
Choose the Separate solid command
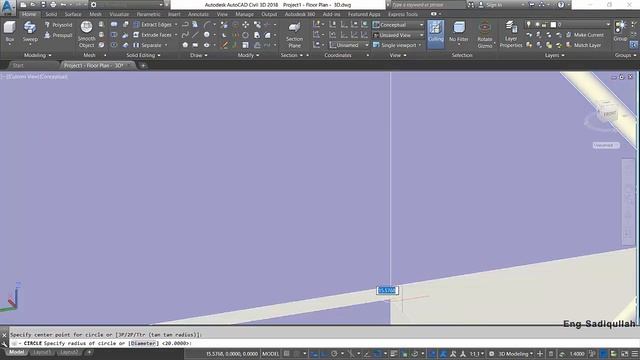pos(148,45)
